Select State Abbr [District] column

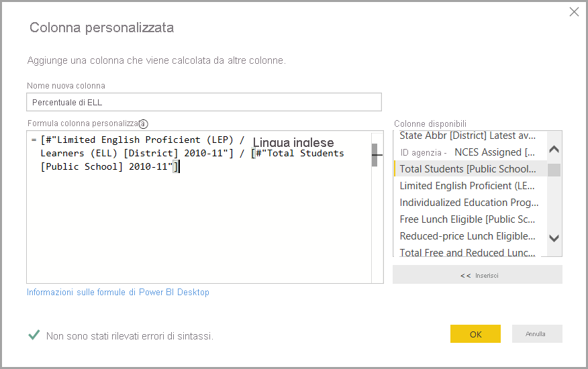point(468,136)
